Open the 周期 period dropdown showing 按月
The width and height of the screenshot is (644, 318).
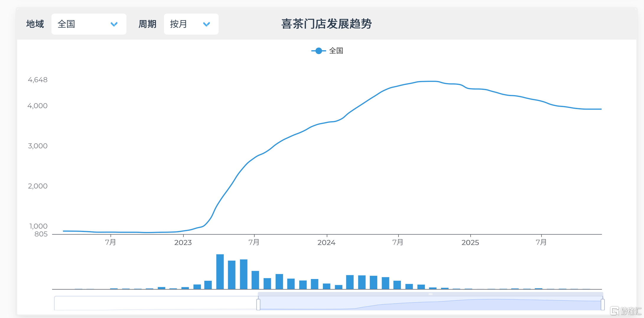191,24
